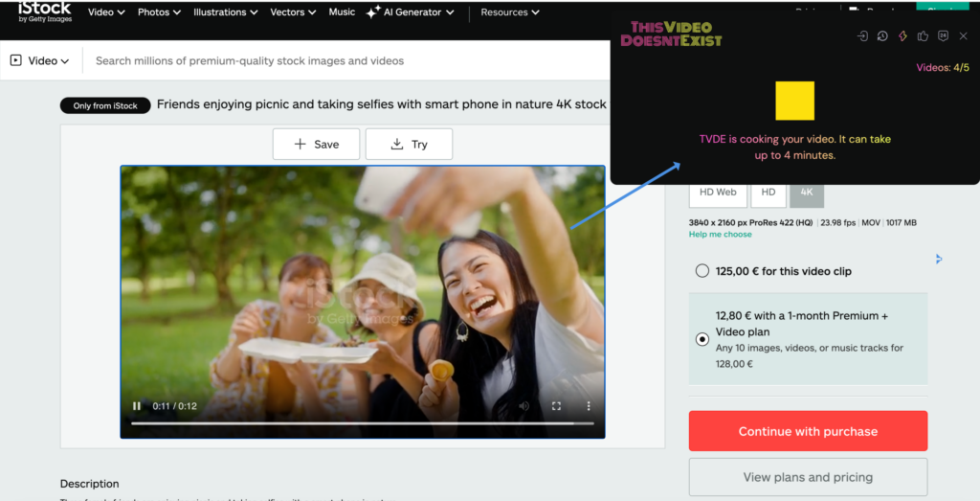This screenshot has width=980, height=501.
Task: Pause the video preview
Action: (136, 406)
